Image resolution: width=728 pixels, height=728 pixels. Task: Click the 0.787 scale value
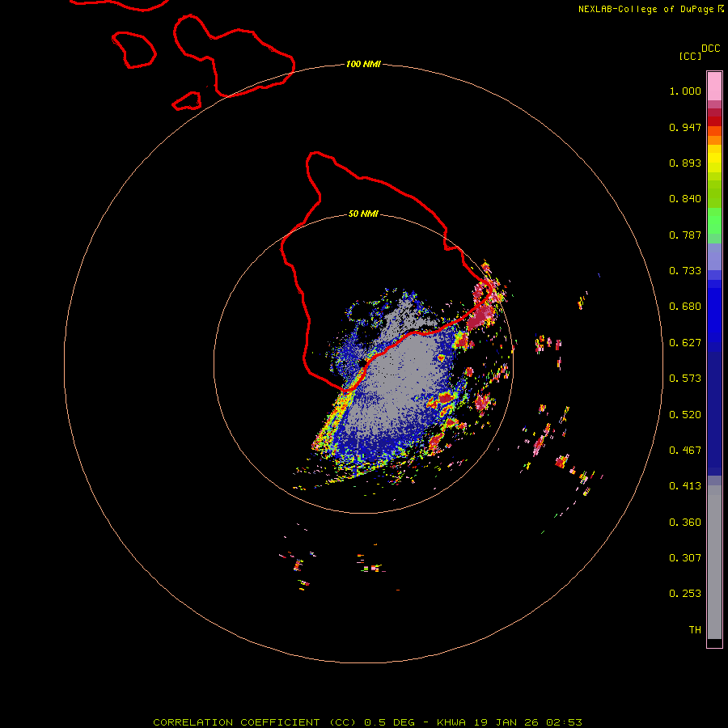click(685, 235)
